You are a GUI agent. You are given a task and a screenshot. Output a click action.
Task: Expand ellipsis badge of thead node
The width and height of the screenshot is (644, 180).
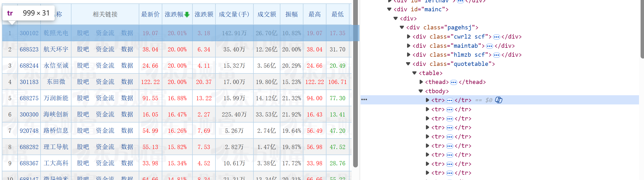454,82
